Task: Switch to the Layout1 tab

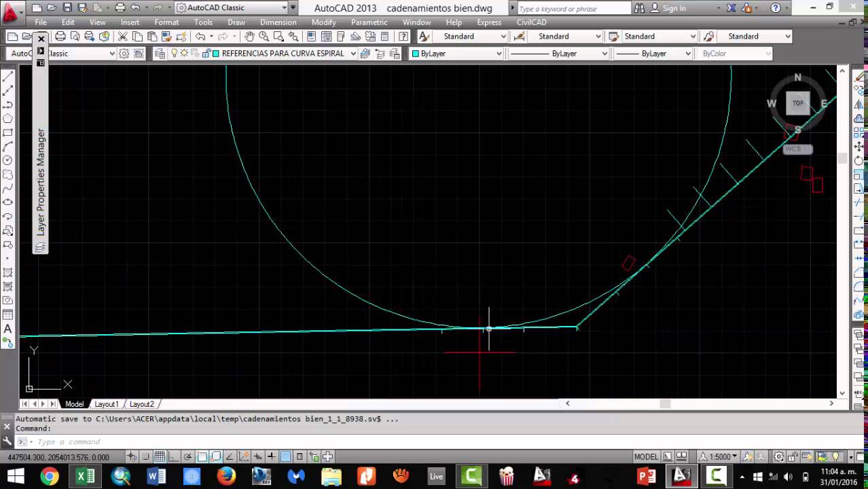Action: (107, 404)
